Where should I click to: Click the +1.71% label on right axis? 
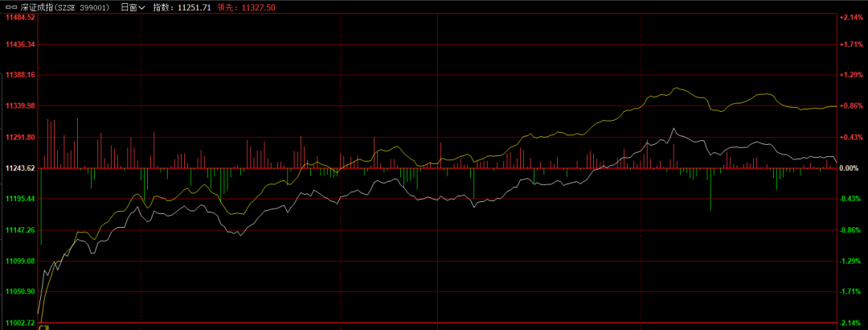click(851, 43)
